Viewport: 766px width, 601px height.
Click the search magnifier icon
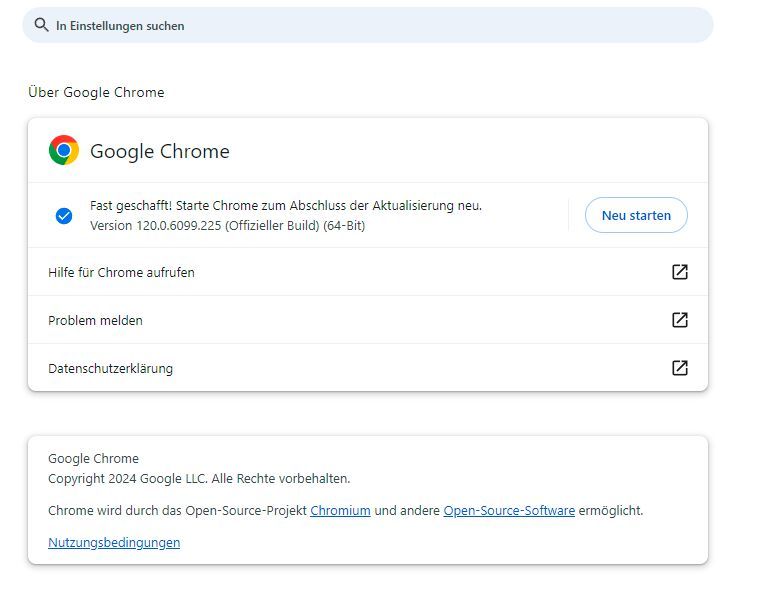coord(42,25)
